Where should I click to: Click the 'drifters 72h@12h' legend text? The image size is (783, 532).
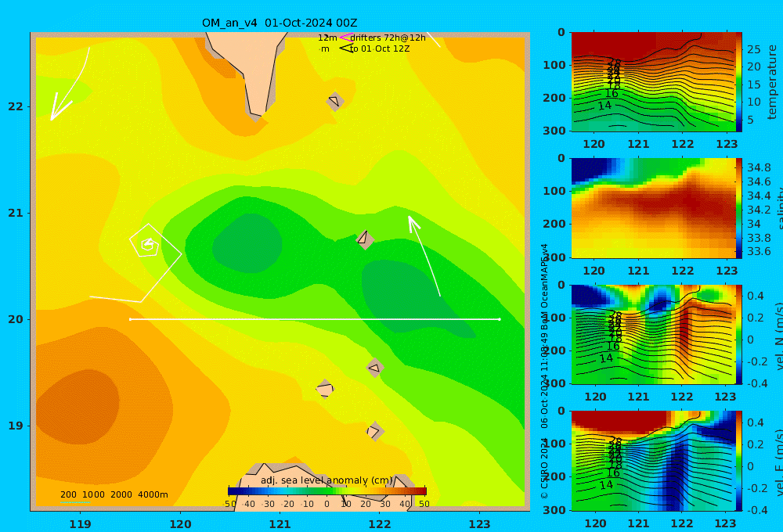[x=388, y=38]
